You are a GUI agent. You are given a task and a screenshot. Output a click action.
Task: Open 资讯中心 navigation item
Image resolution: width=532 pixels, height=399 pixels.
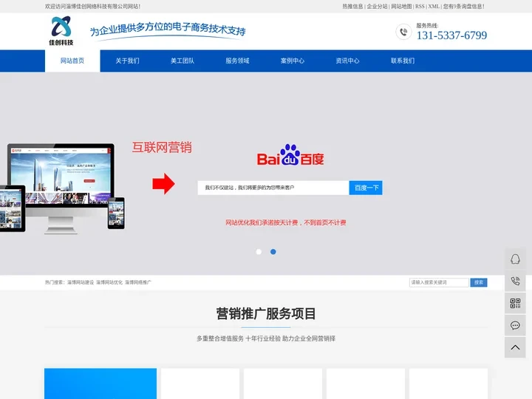347,61
